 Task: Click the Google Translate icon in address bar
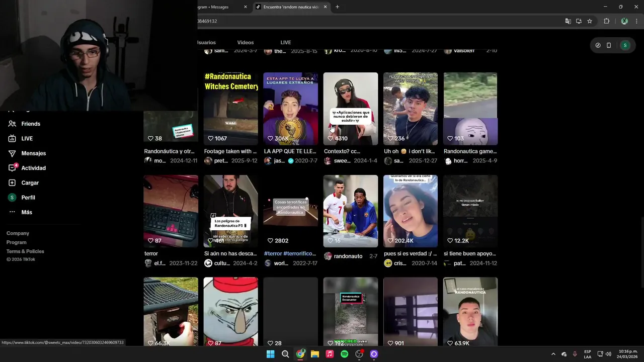point(568,21)
